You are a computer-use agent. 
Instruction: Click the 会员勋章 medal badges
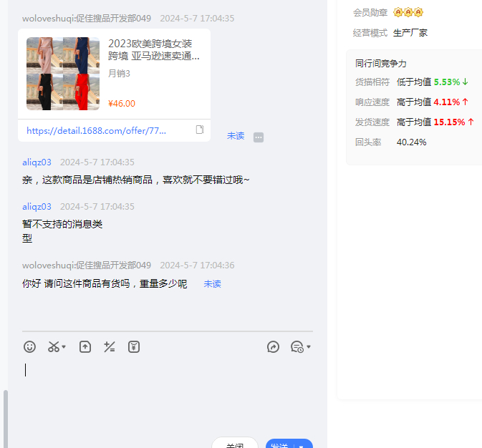pos(408,12)
